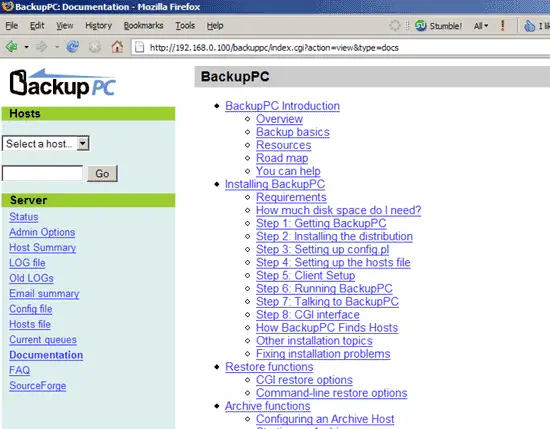The image size is (550, 429).
Task: Click the host search text field
Action: click(x=42, y=173)
